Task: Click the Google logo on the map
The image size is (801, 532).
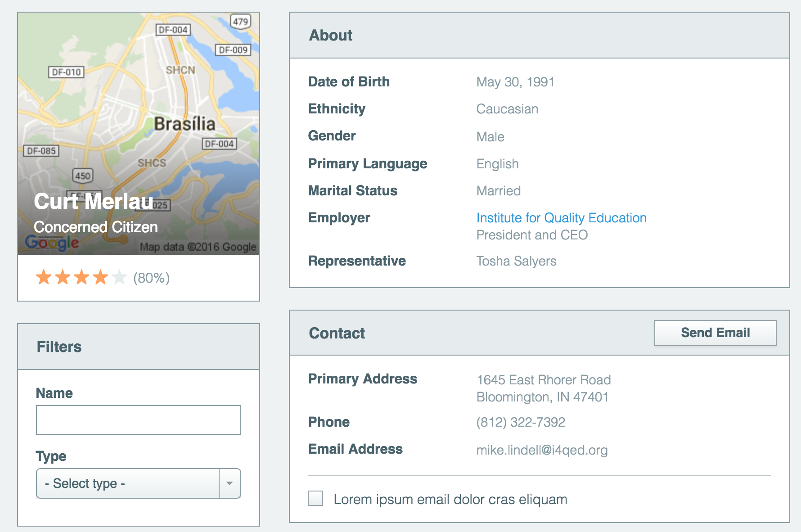Action: 52,243
